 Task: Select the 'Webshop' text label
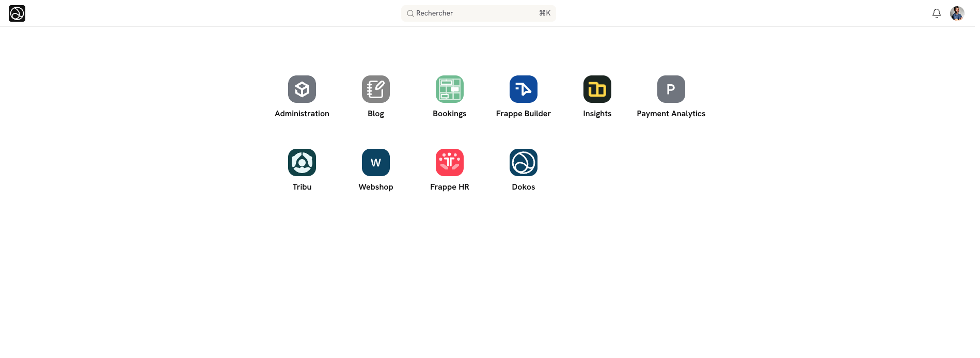click(375, 187)
